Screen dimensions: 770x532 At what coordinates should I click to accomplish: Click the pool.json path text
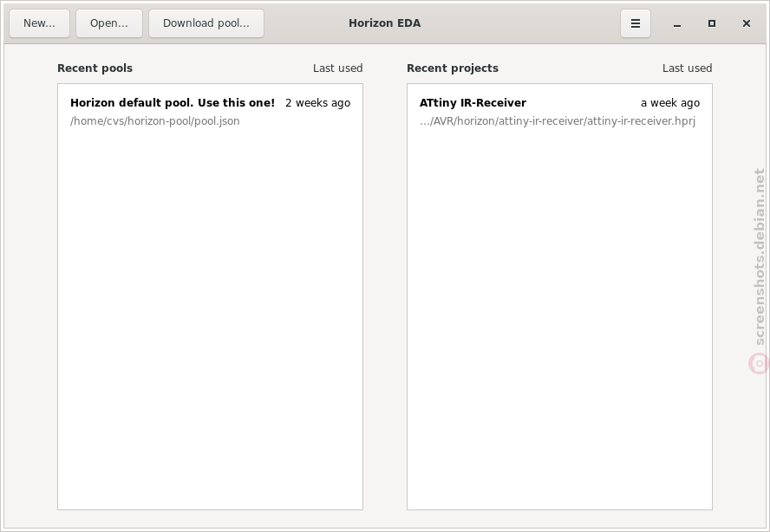[x=154, y=121]
